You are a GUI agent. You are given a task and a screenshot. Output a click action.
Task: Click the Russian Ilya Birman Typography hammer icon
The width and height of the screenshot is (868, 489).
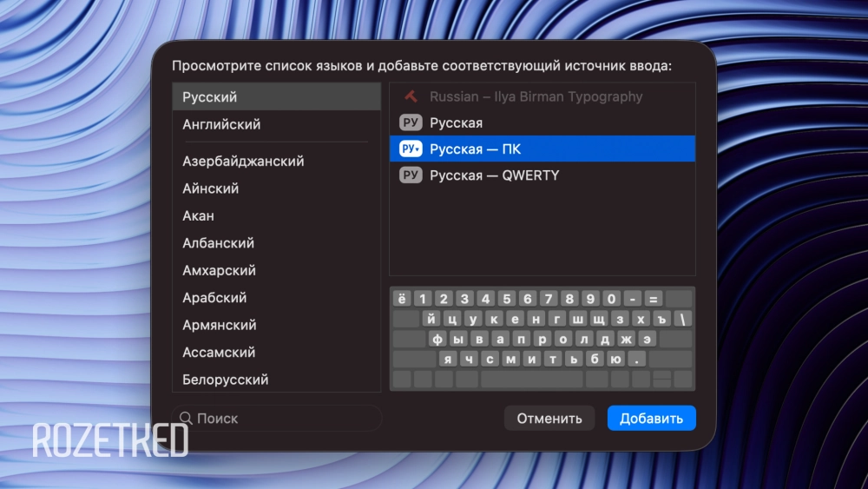[x=411, y=96]
